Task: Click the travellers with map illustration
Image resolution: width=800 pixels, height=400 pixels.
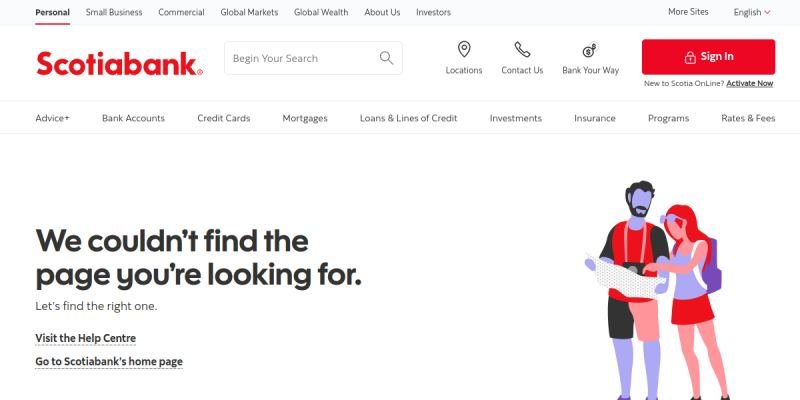Action: [x=658, y=290]
